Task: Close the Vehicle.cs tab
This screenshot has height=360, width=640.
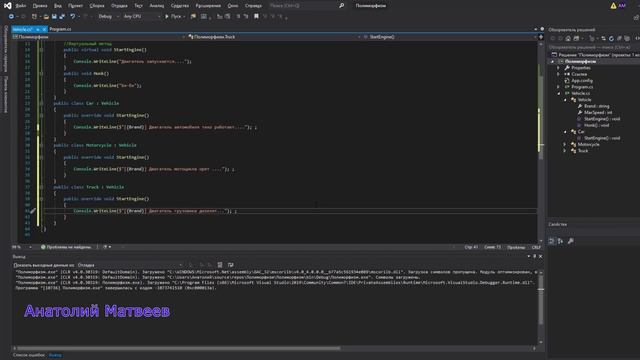Action: click(x=44, y=29)
